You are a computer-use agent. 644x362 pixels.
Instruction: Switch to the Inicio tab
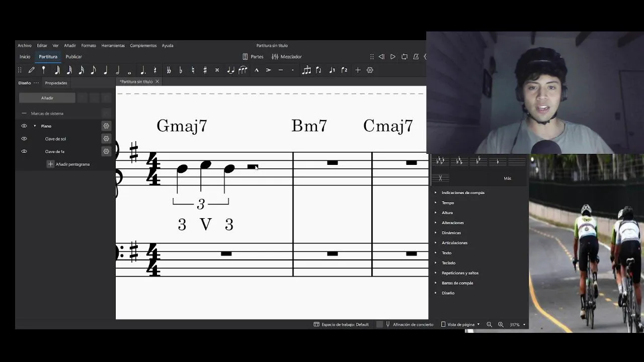(25, 57)
